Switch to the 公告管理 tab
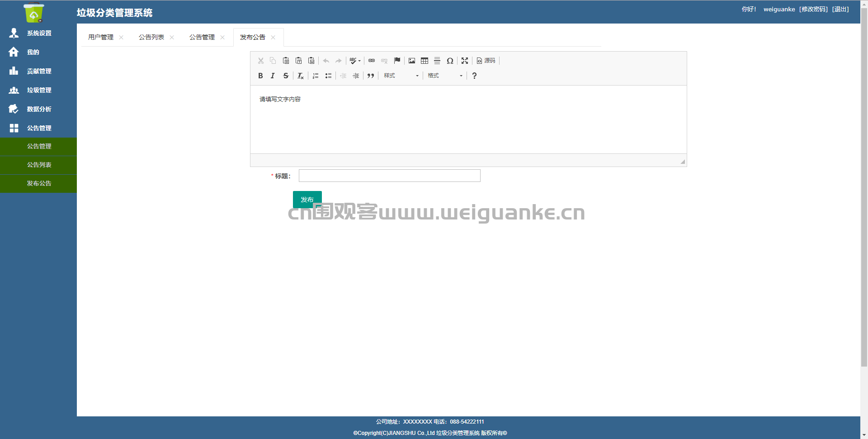 click(202, 37)
